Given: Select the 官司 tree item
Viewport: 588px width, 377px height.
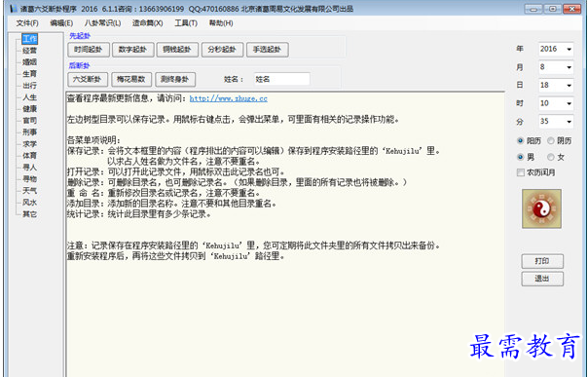Looking at the screenshot, I should (x=29, y=121).
